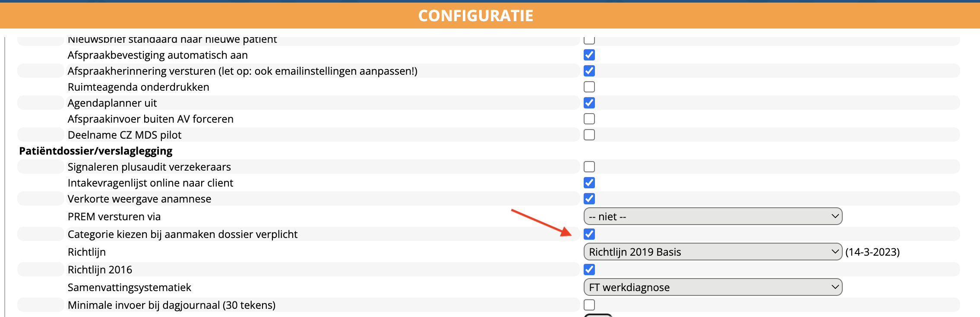The image size is (980, 317).
Task: Open Samenvattingsystematiek FT werkdiagnose dropdown
Action: (x=712, y=287)
